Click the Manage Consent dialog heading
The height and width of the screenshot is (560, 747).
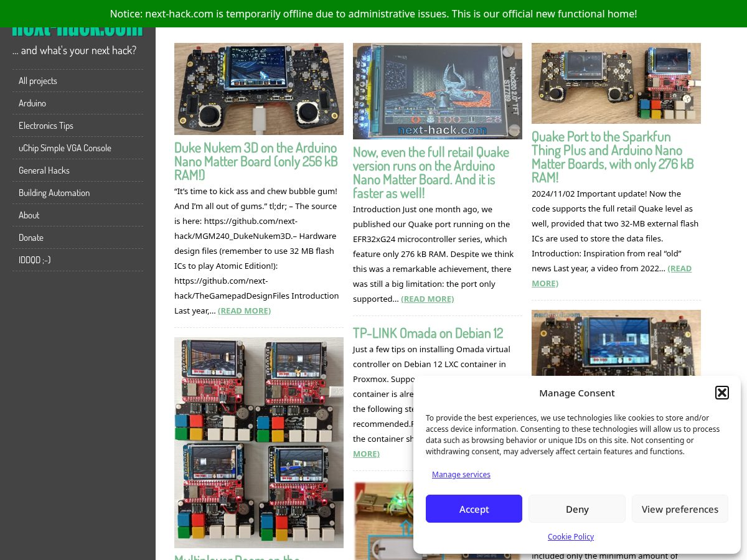tap(577, 393)
